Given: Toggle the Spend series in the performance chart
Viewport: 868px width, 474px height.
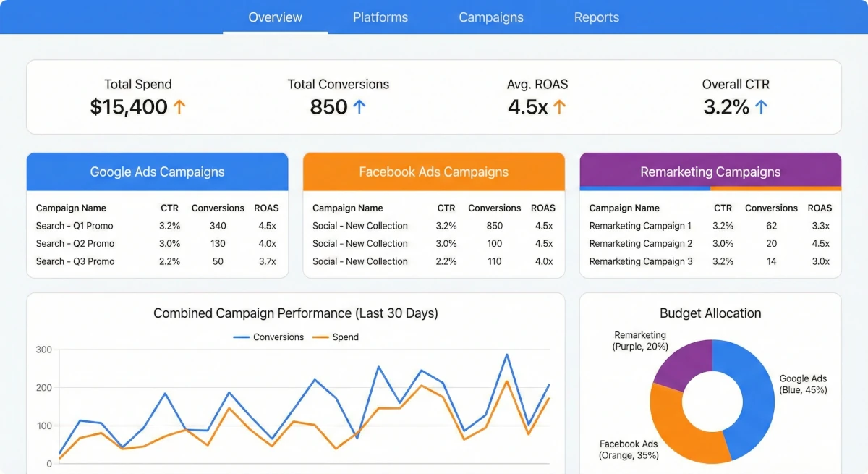Looking at the screenshot, I should click(346, 337).
